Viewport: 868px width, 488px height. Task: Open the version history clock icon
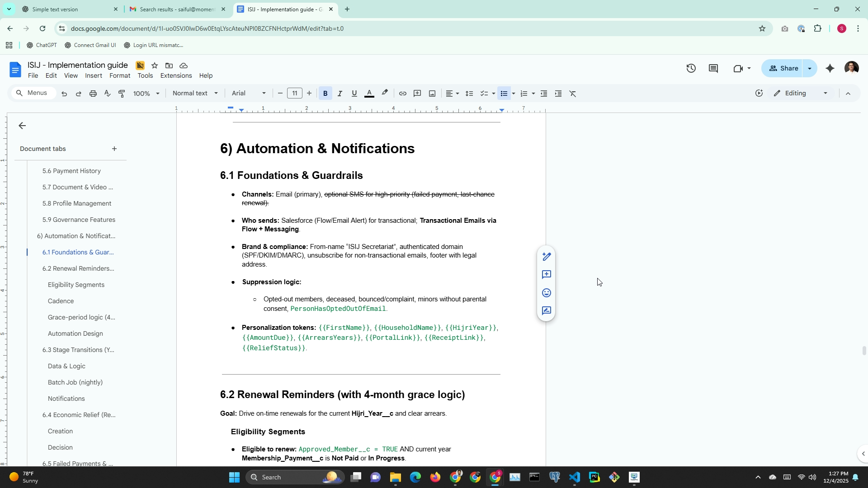(x=691, y=68)
